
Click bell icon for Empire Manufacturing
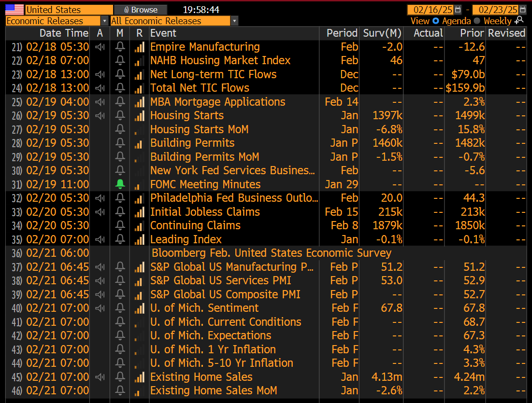pyautogui.click(x=120, y=47)
